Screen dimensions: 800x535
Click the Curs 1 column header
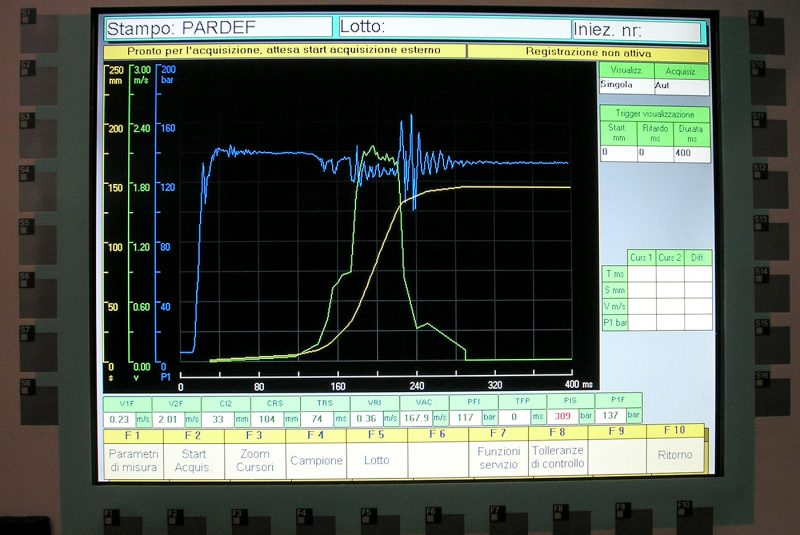tap(641, 258)
